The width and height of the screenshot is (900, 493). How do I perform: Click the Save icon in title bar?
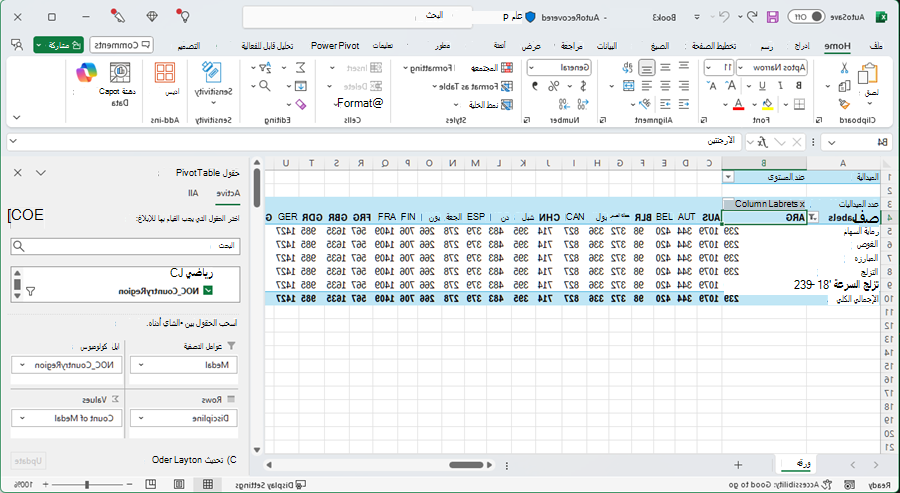[x=773, y=17]
